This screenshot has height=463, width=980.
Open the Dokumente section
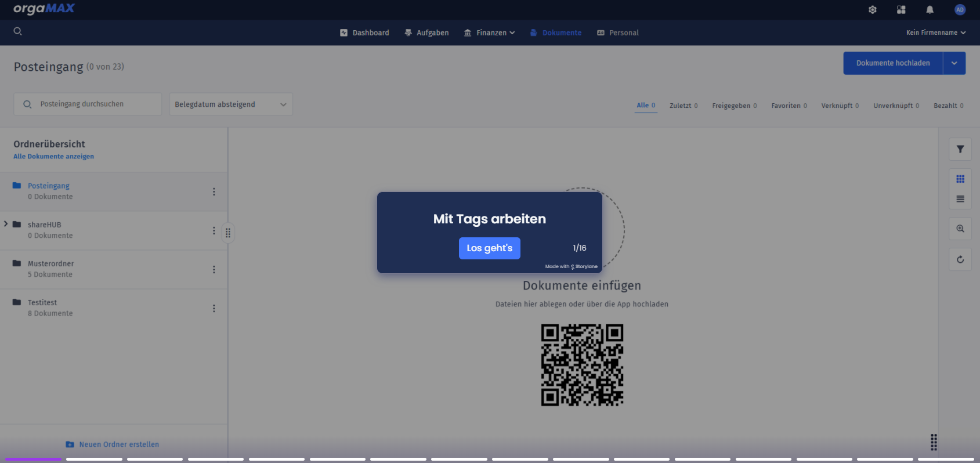point(555,33)
